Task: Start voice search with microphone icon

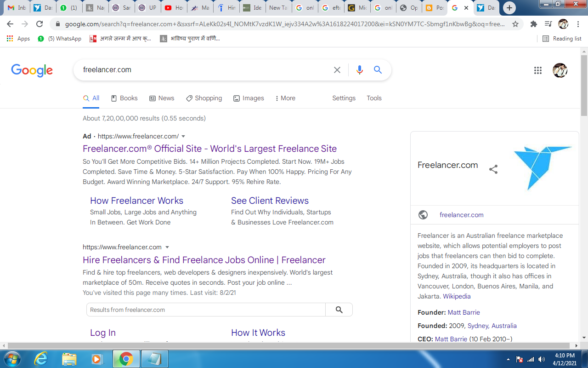Action: click(359, 70)
